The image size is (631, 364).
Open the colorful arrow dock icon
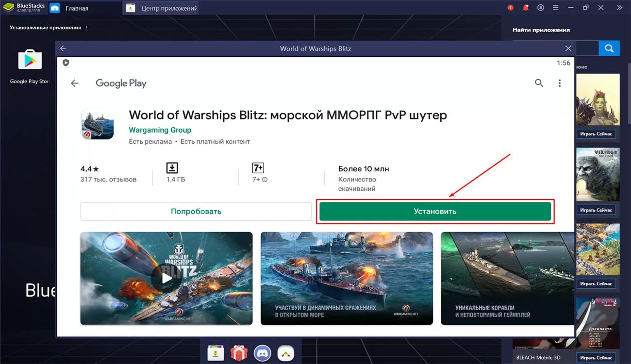[x=285, y=353]
